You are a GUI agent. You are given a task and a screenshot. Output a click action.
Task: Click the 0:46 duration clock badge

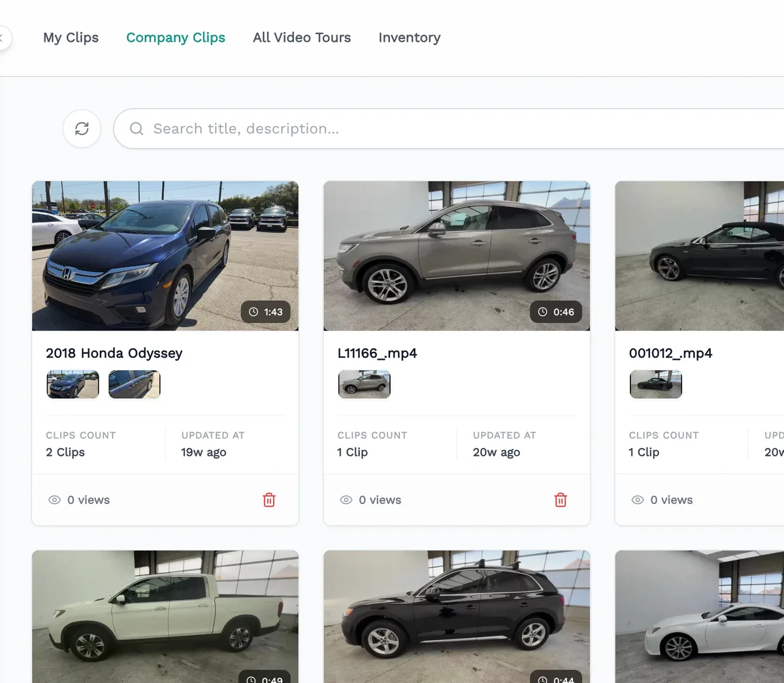tap(556, 312)
